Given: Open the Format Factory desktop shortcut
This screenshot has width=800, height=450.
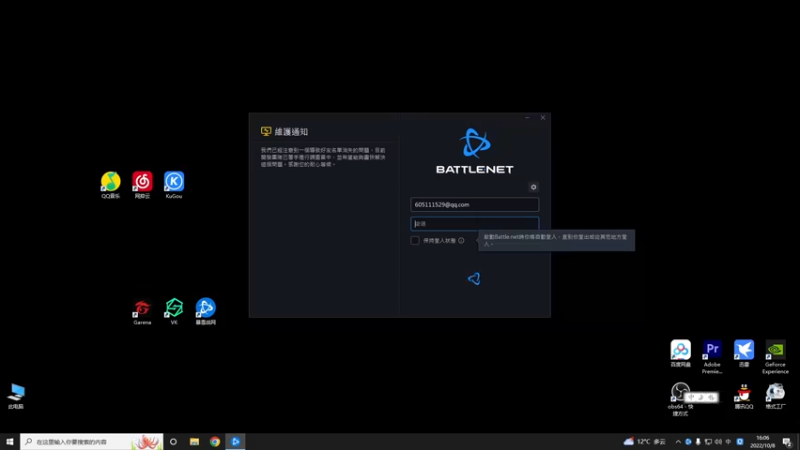Looking at the screenshot, I should (776, 396).
